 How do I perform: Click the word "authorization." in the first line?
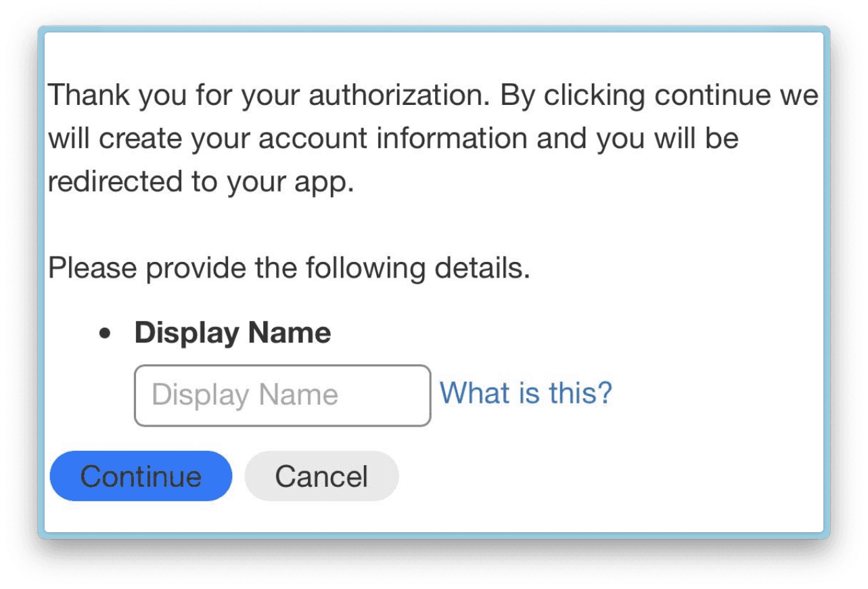399,95
